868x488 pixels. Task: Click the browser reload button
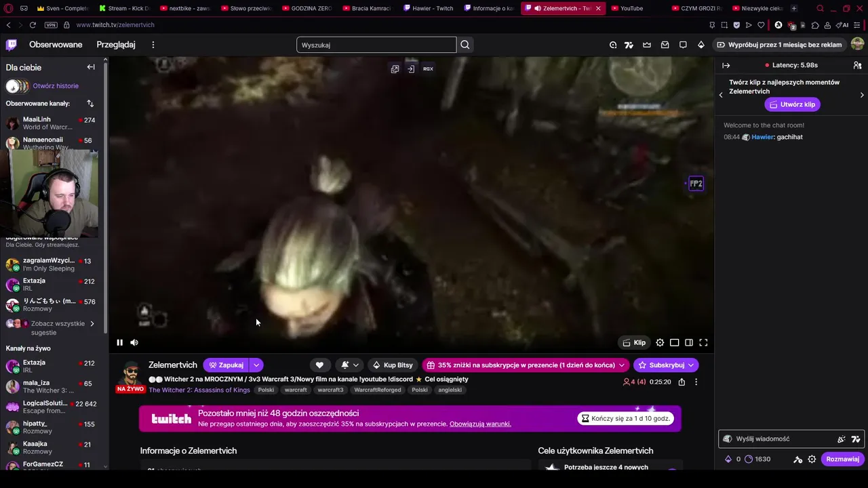[x=33, y=25]
